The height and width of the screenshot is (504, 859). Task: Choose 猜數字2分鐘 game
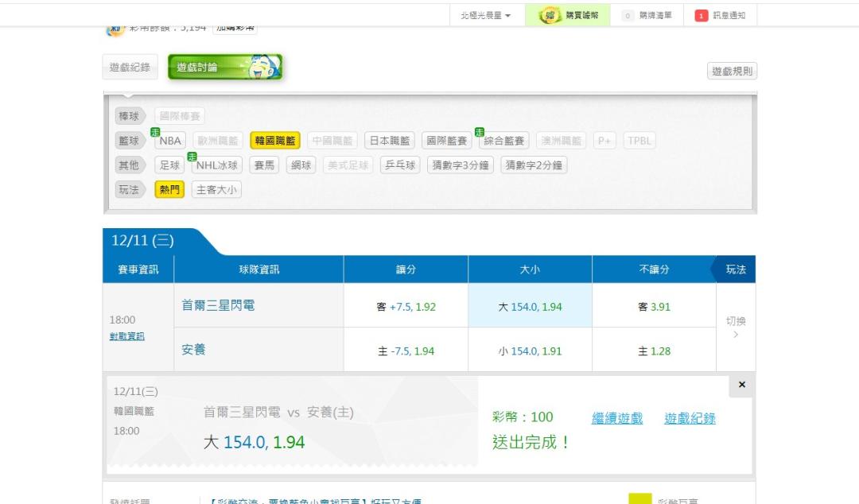point(534,165)
